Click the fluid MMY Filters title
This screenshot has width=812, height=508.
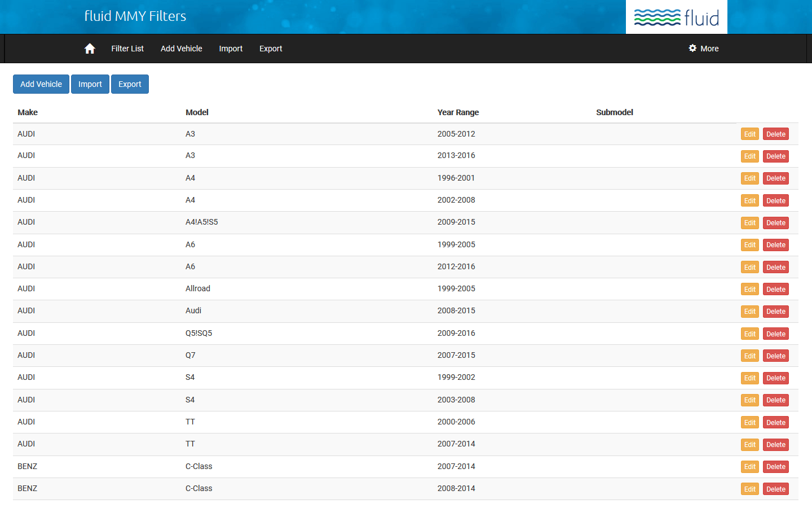(x=135, y=16)
